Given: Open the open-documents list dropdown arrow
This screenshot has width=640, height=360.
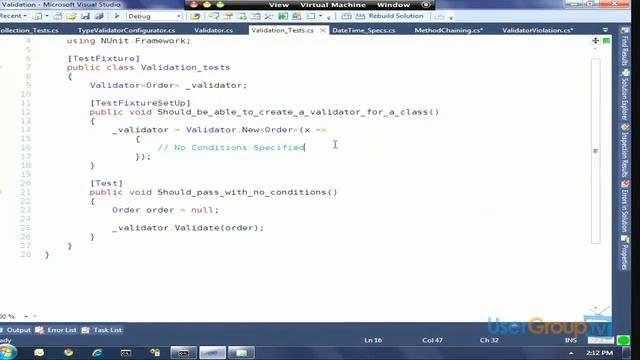Looking at the screenshot, I should click(605, 30).
